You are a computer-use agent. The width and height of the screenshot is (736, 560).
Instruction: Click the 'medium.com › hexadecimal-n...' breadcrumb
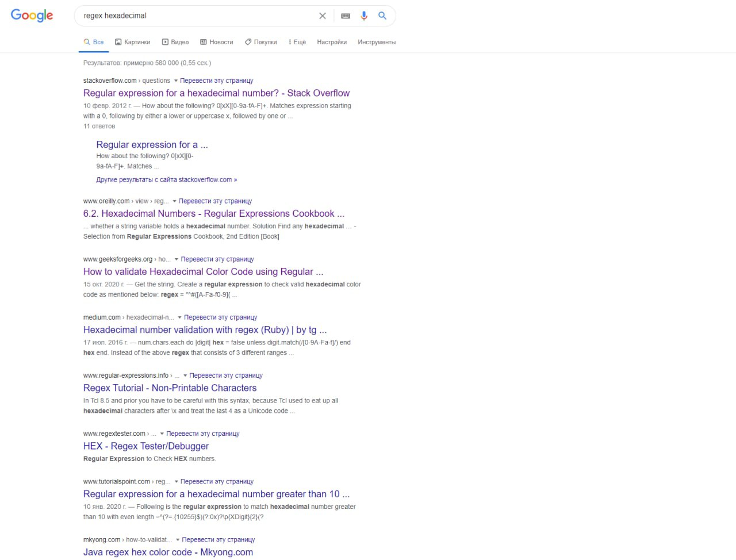click(129, 317)
